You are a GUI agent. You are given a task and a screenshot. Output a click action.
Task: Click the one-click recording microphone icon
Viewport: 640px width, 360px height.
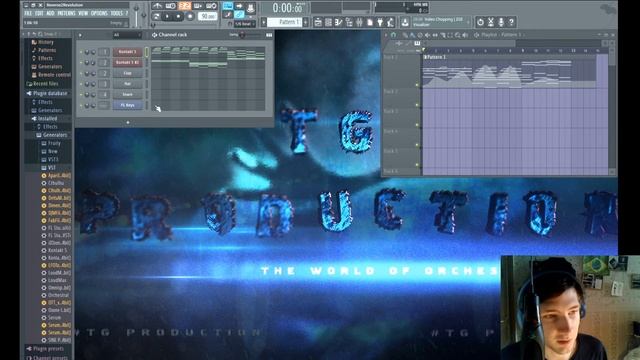tap(501, 22)
